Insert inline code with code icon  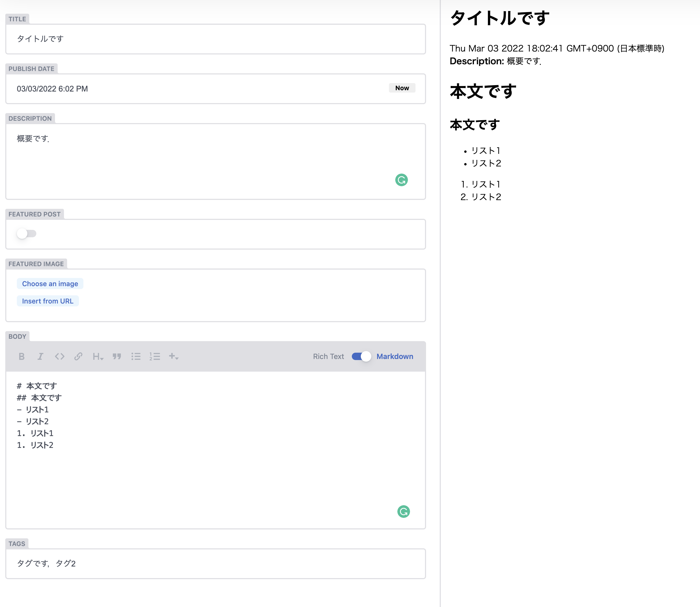click(60, 356)
